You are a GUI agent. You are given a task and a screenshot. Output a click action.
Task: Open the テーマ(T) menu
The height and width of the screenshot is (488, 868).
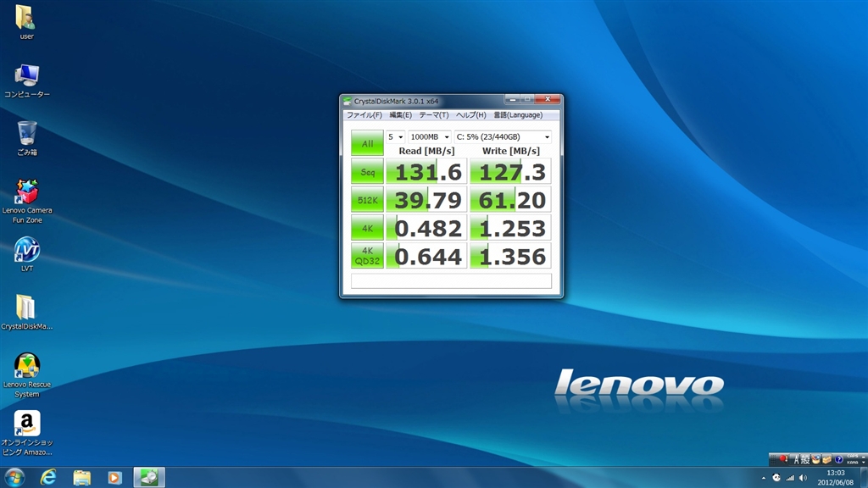[x=433, y=115]
